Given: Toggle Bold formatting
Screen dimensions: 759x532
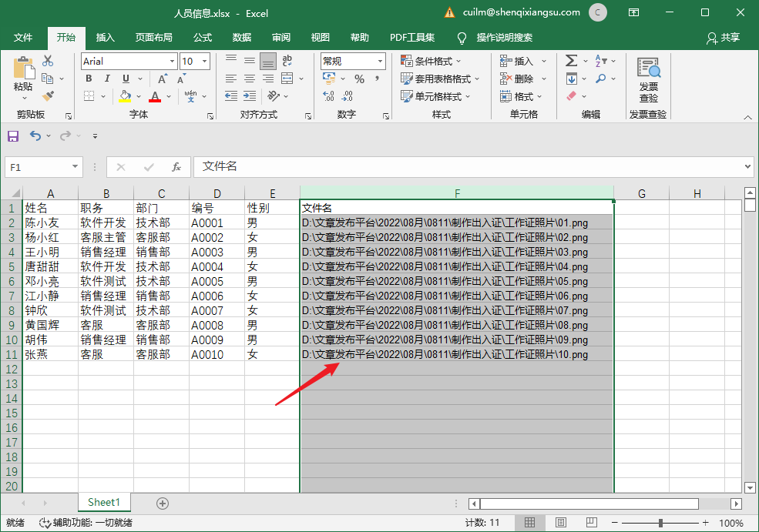Looking at the screenshot, I should tap(89, 79).
